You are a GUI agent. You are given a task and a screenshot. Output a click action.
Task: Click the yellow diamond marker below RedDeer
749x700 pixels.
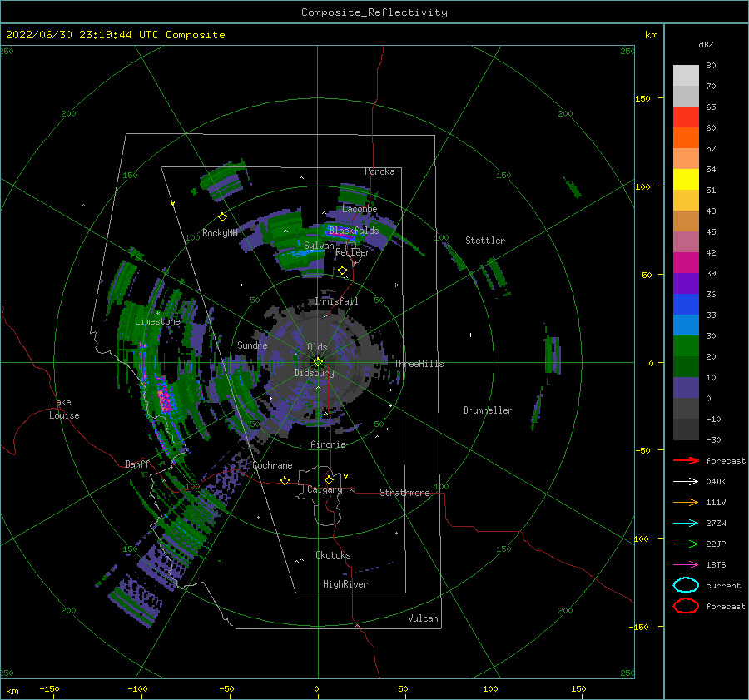pyautogui.click(x=342, y=271)
